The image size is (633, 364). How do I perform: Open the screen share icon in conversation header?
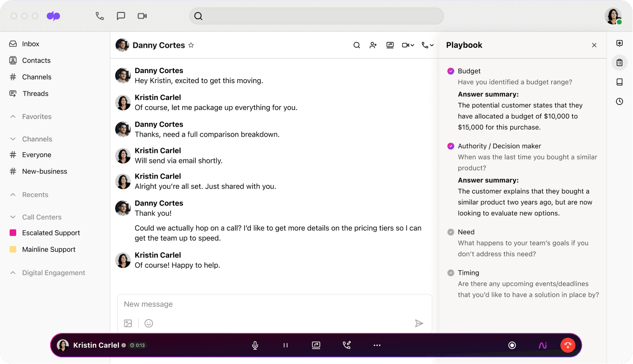[390, 44]
